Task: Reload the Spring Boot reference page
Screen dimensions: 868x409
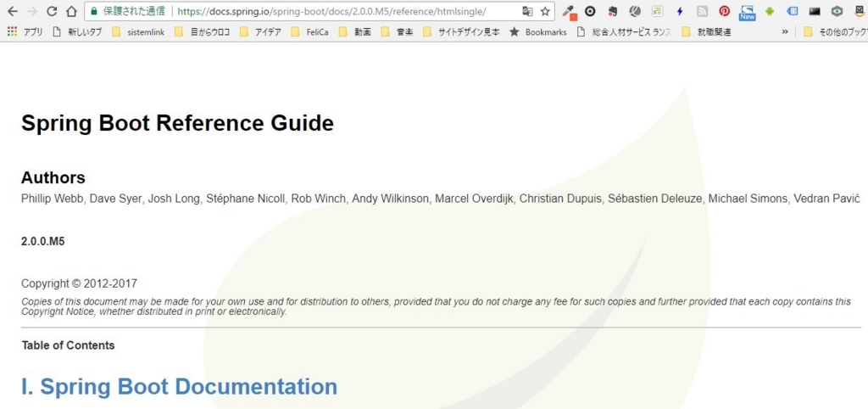Action: pos(52,10)
